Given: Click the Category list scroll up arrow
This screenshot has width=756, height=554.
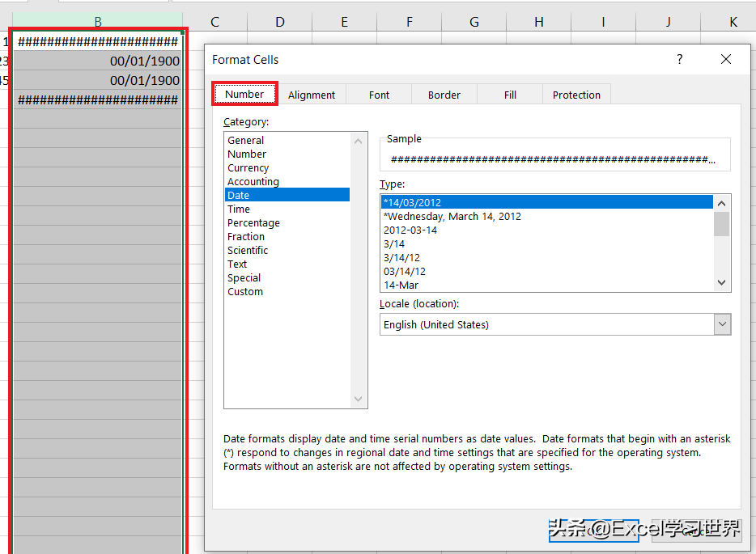Looking at the screenshot, I should tap(358, 142).
